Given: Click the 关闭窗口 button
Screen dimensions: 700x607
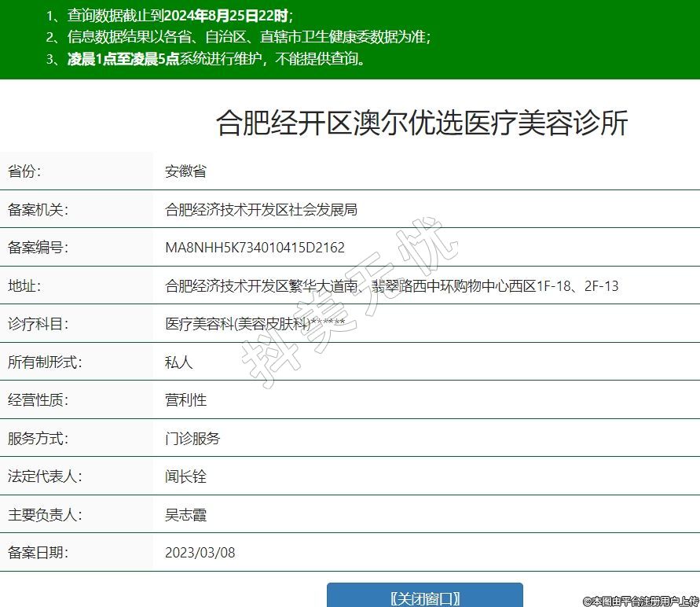Looking at the screenshot, I should click(424, 597).
